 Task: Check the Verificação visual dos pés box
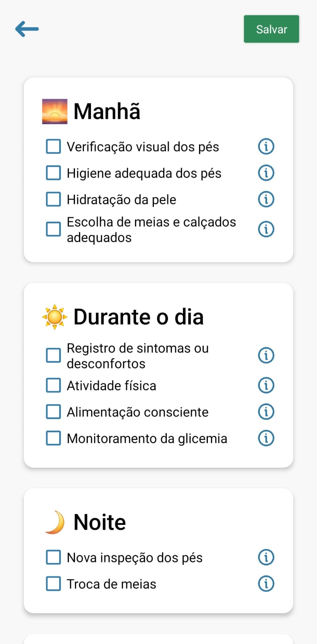tap(54, 147)
